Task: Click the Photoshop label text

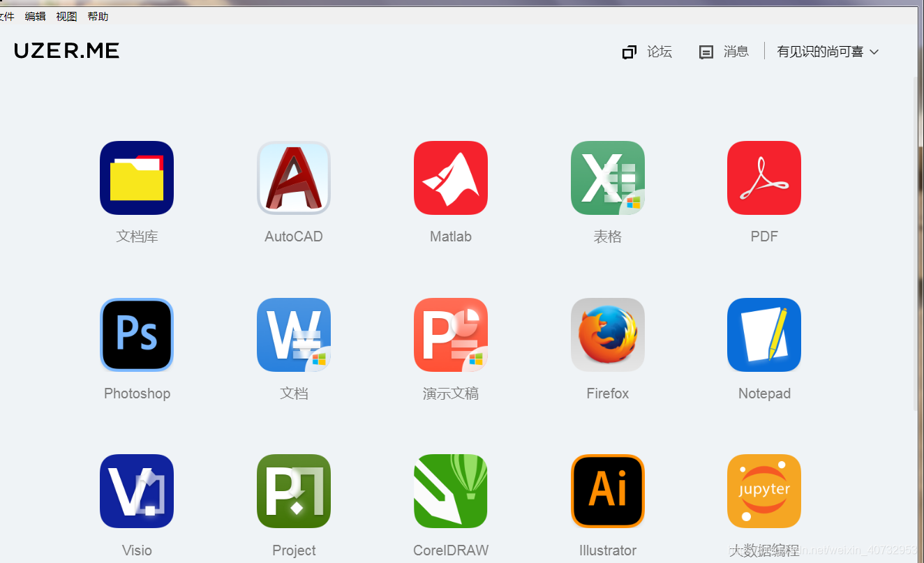Action: 137,393
